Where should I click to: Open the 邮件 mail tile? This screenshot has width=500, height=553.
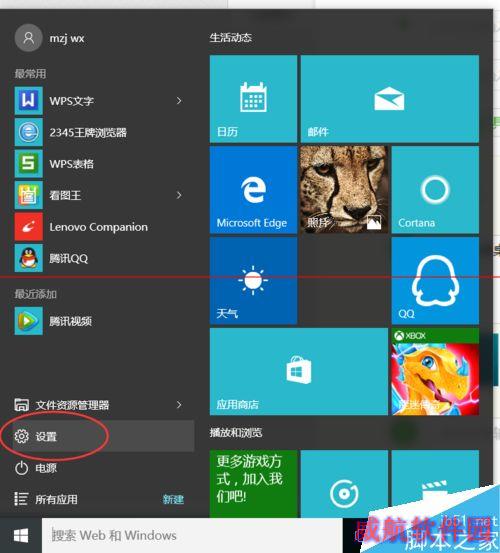point(390,99)
